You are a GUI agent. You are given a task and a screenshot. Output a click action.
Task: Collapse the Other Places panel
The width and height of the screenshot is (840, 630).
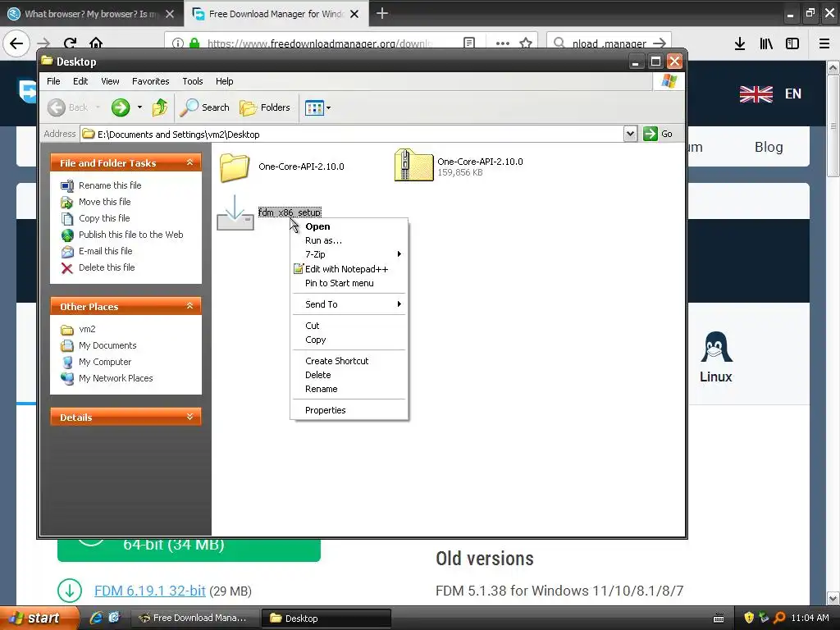coord(189,306)
